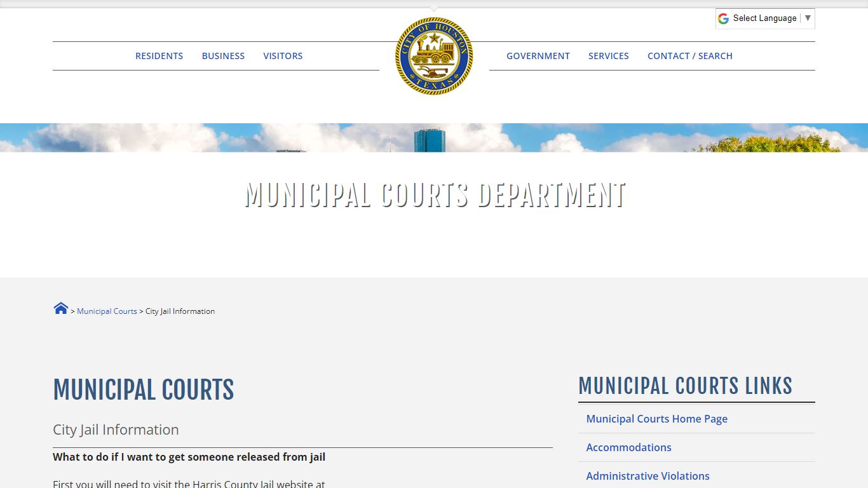
Task: Open the Select Language dropdown arrow
Action: 808,18
